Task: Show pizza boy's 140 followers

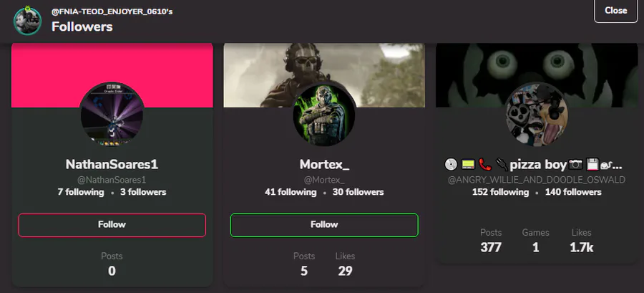Action: [573, 192]
